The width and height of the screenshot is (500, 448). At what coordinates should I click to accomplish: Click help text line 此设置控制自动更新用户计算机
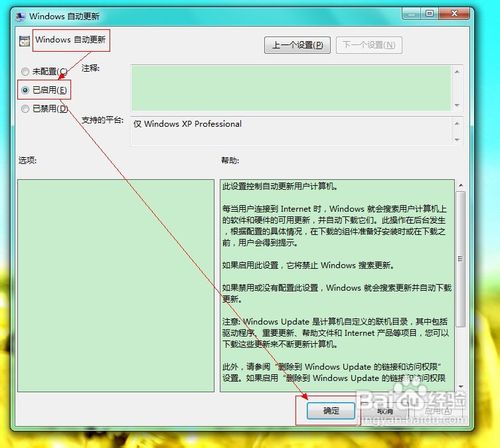pos(280,186)
